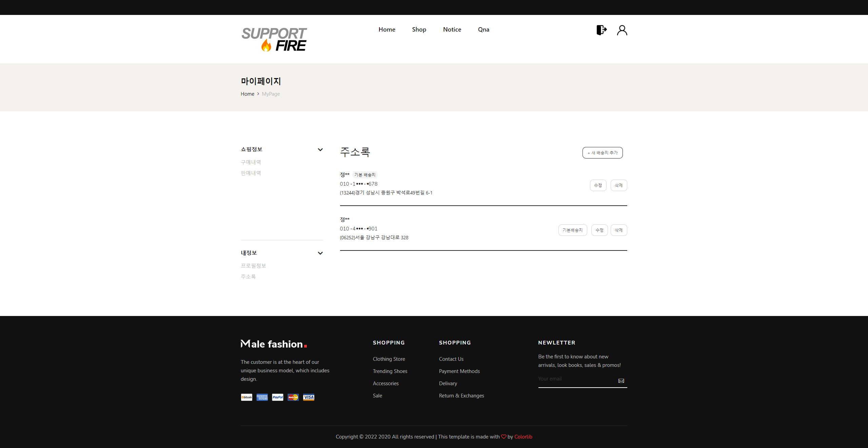This screenshot has height=448, width=868.
Task: Collapse the 내정보 sidebar section
Action: [320, 253]
